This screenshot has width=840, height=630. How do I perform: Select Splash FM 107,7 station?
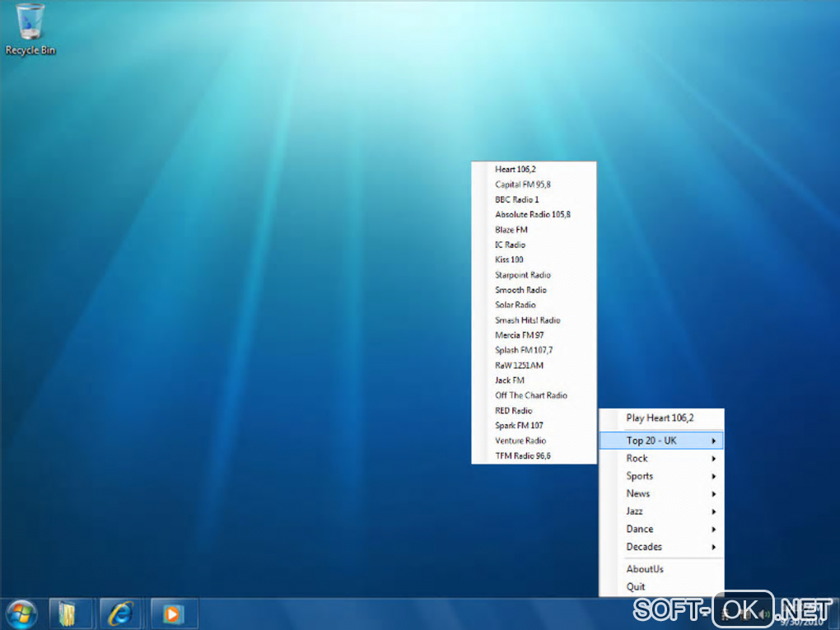point(534,350)
